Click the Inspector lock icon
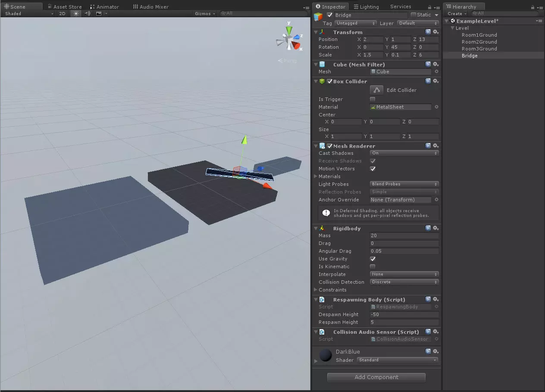Image resolution: width=545 pixels, height=392 pixels. pyautogui.click(x=429, y=7)
